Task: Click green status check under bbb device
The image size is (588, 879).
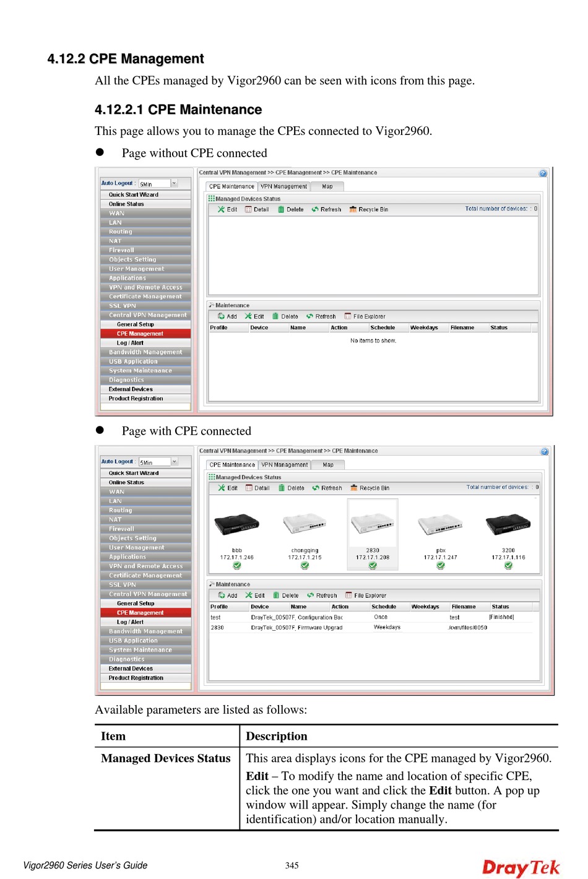Action: point(237,566)
